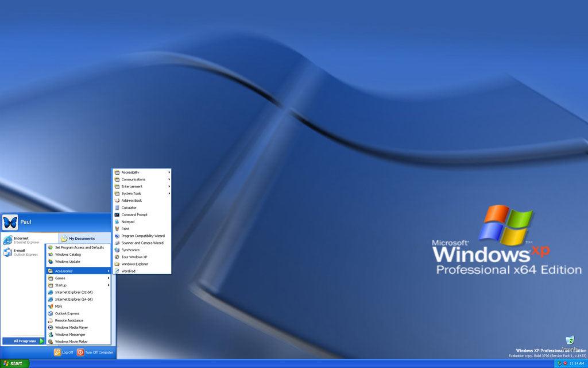Click the Synchronize icon
Viewport: 588px width, 368px height.
pyautogui.click(x=117, y=250)
